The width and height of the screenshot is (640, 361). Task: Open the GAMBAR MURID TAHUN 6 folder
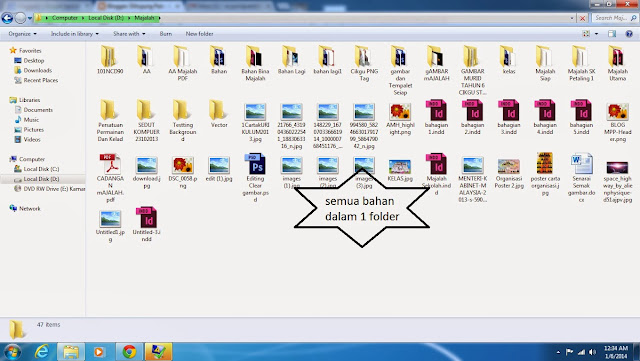coord(472,70)
